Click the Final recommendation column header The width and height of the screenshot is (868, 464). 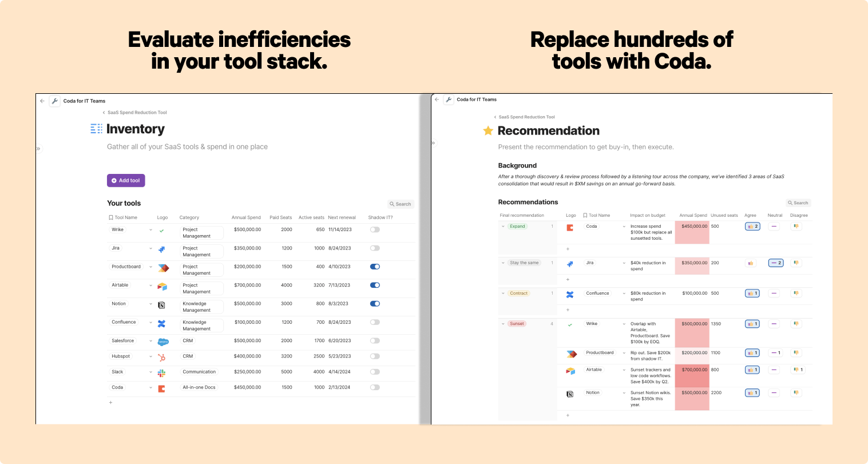coord(522,216)
